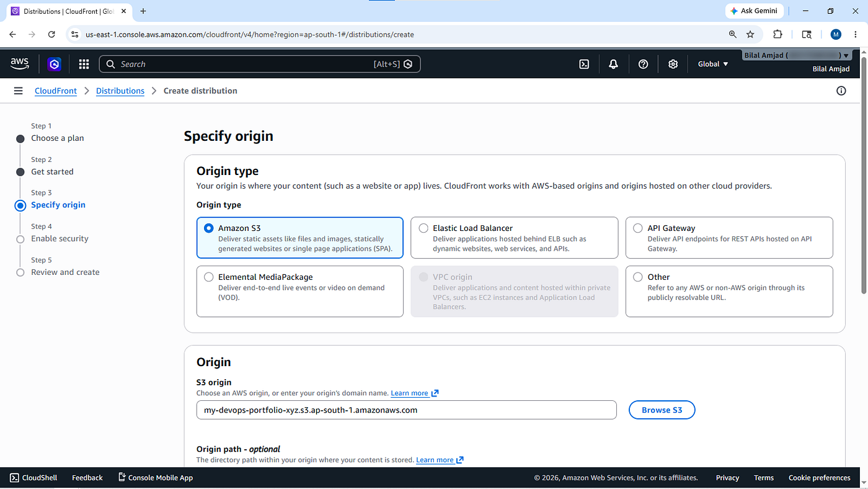868x489 pixels.
Task: Click the S3 origin domain input field
Action: [407, 410]
